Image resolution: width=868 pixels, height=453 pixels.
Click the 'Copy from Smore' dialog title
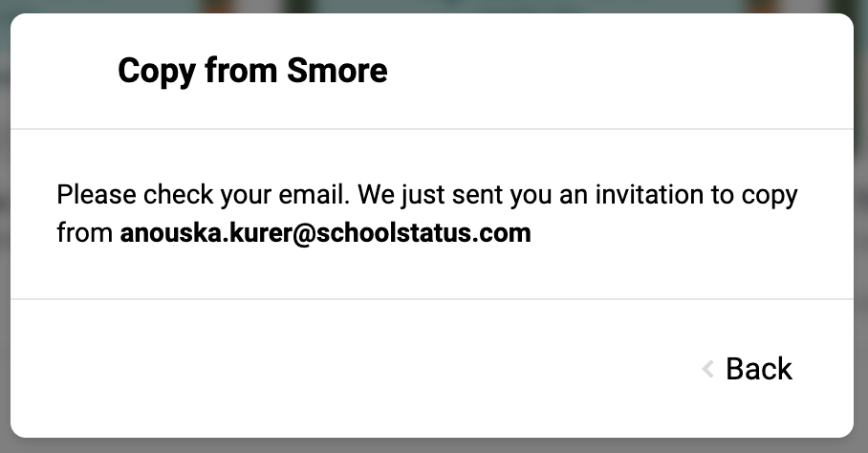point(252,72)
